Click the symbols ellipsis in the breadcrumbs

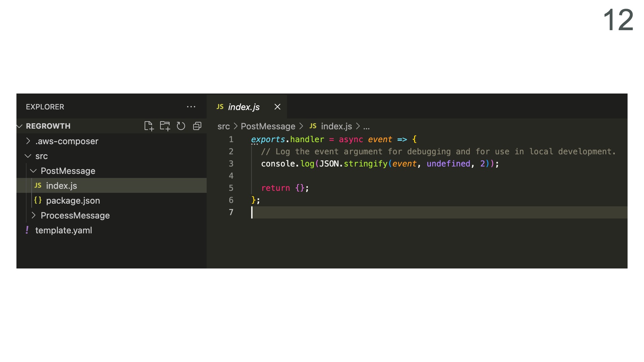click(x=366, y=126)
